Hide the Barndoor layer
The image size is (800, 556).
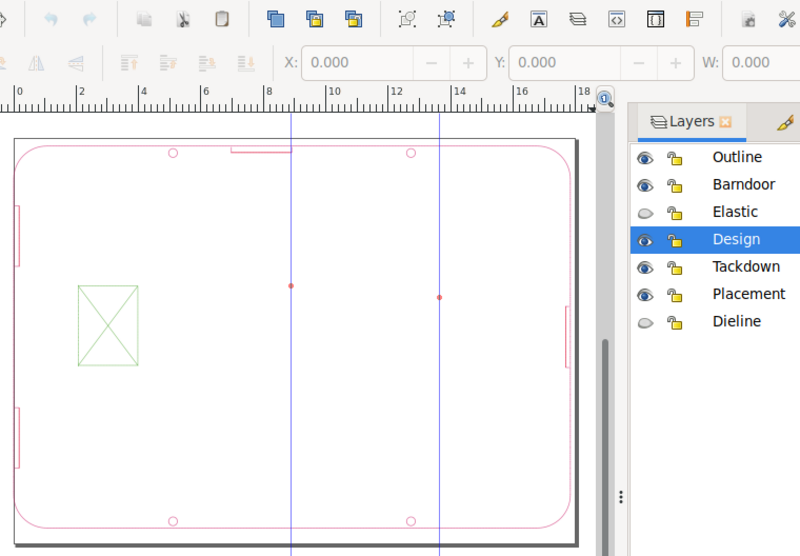(645, 186)
